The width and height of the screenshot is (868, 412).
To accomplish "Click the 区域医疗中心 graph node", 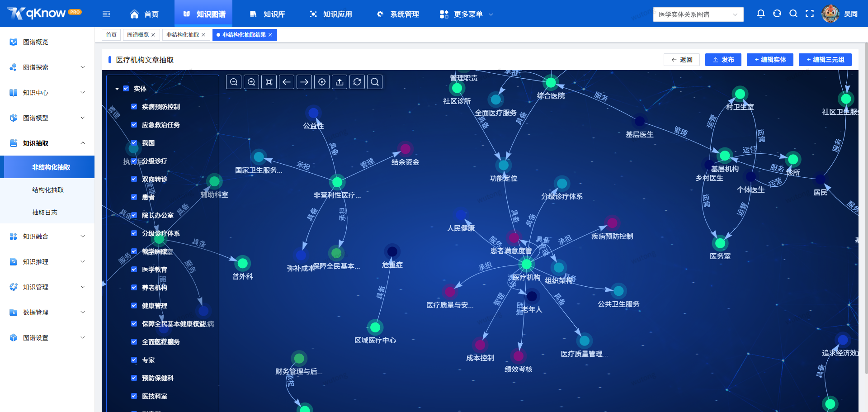I will coord(375,327).
